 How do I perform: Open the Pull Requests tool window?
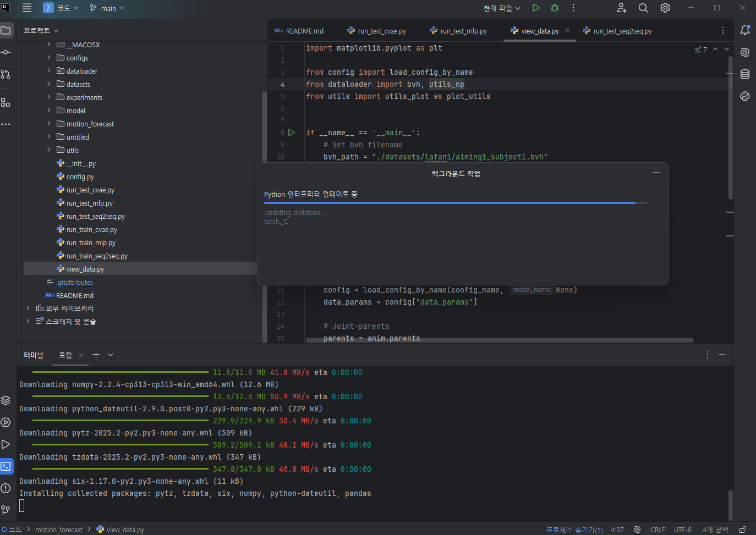click(6, 74)
